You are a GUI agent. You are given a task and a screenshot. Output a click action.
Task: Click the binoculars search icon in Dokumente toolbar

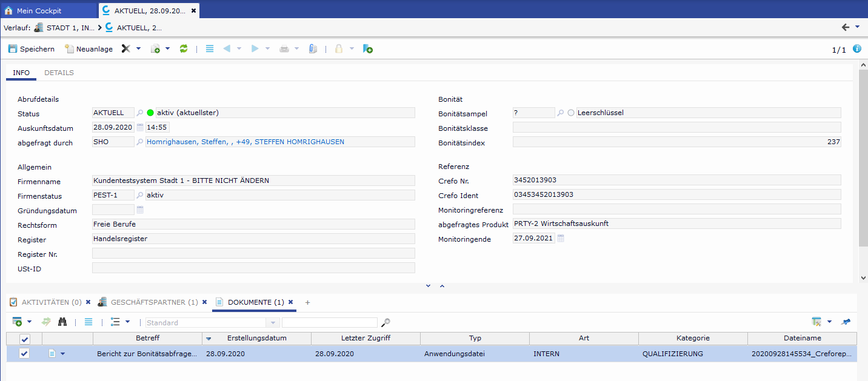(x=62, y=322)
